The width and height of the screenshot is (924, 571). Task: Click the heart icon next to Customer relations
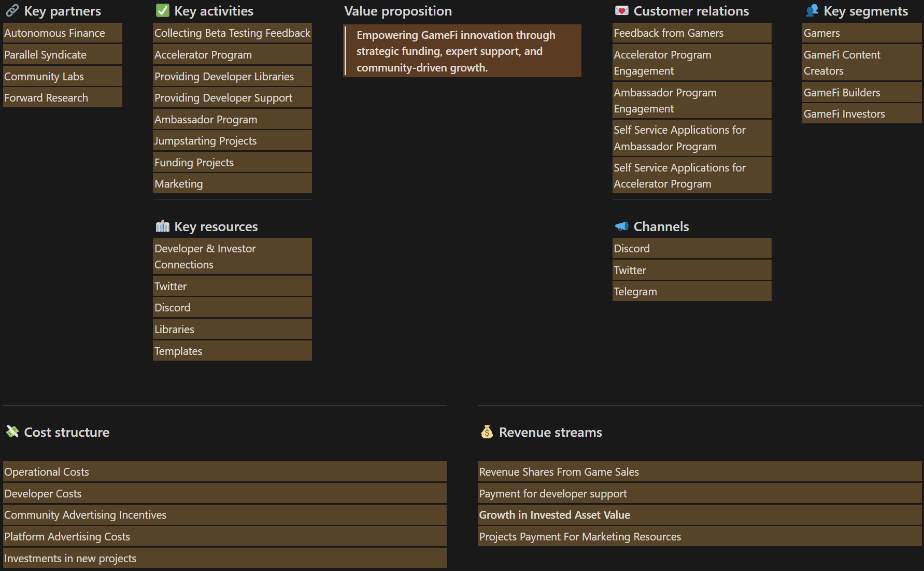620,10
